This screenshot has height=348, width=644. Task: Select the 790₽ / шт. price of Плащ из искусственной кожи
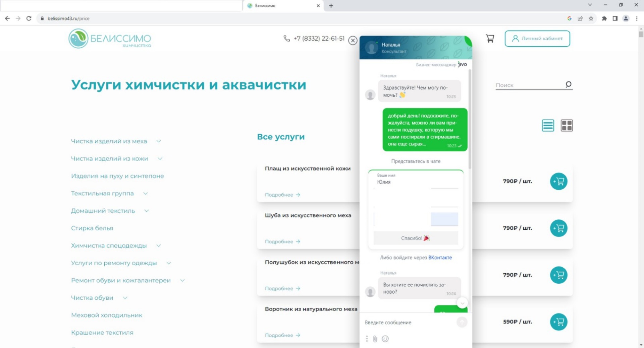coord(517,181)
